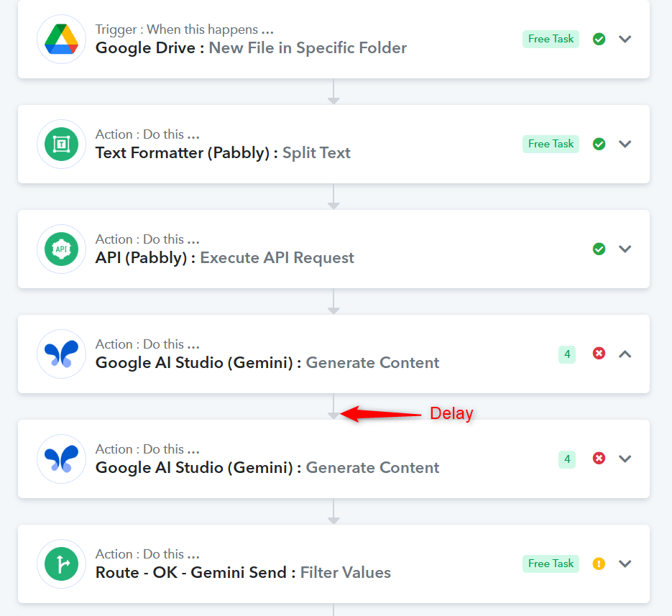Click green success checkmark on Google Drive step
Image resolution: width=672 pixels, height=616 pixels.
point(599,39)
